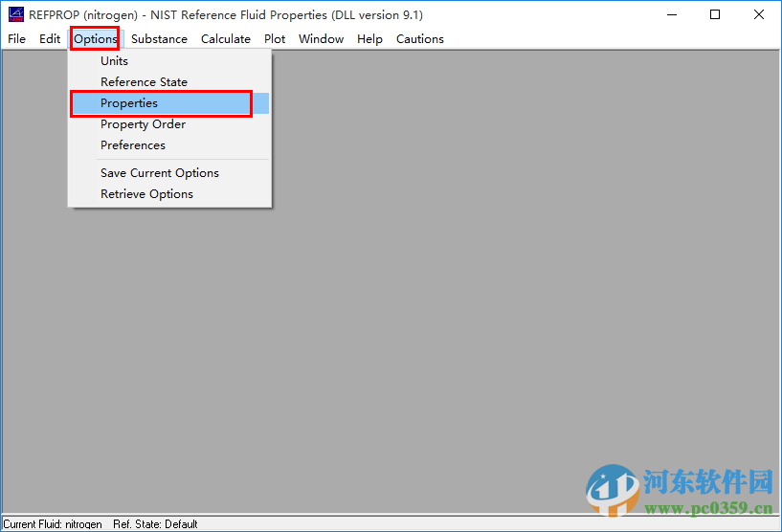Open the Edit menu
The image size is (782, 532).
tap(50, 39)
